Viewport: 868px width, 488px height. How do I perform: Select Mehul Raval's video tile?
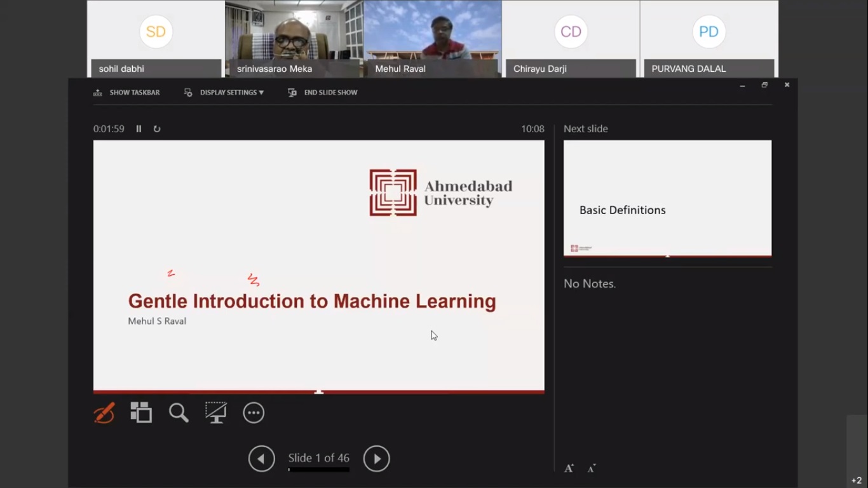point(433,38)
